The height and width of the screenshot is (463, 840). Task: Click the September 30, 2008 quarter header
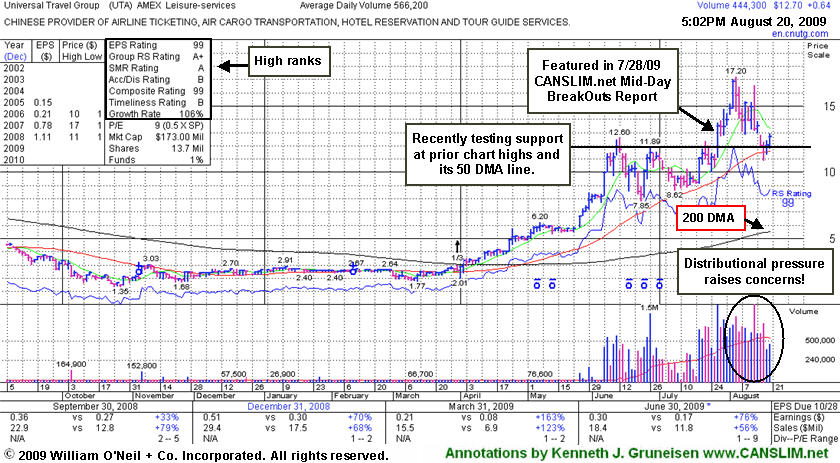click(95, 406)
